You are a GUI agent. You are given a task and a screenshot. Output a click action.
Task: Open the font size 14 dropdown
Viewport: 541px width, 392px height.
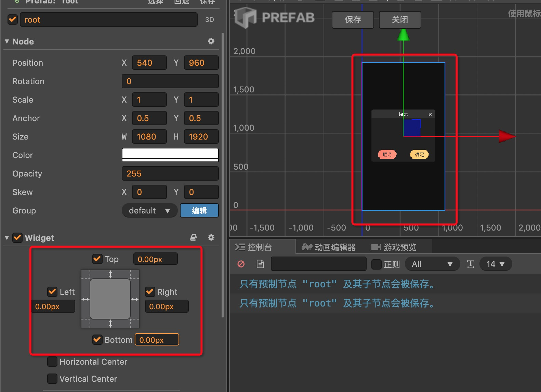tap(496, 264)
